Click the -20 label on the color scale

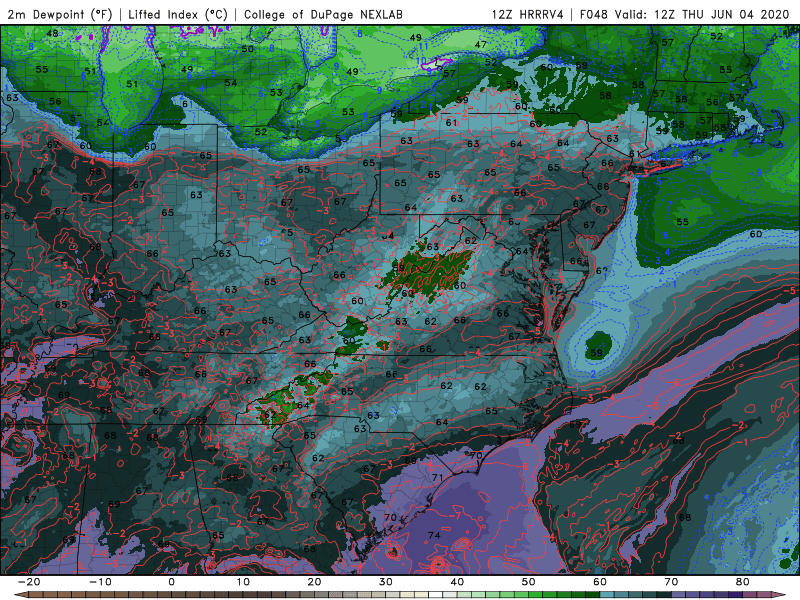(29, 582)
